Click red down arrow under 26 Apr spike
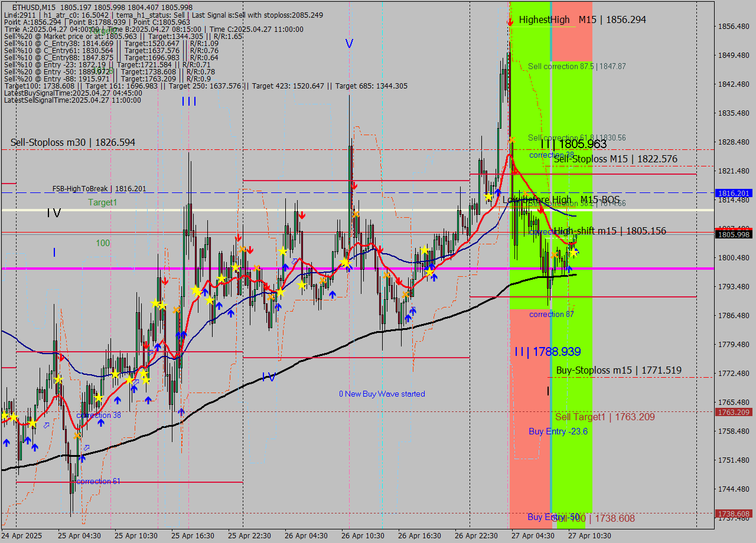This screenshot has width=756, height=543. (x=354, y=187)
